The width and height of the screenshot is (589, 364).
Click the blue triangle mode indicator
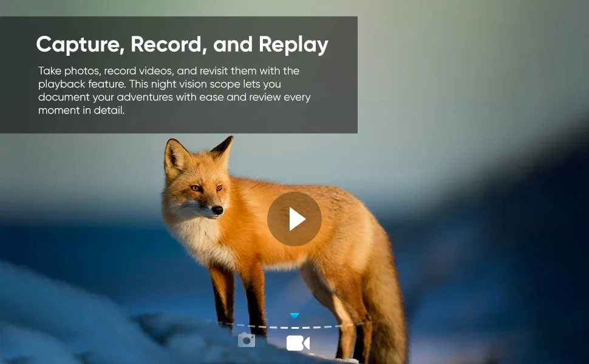[x=294, y=316]
